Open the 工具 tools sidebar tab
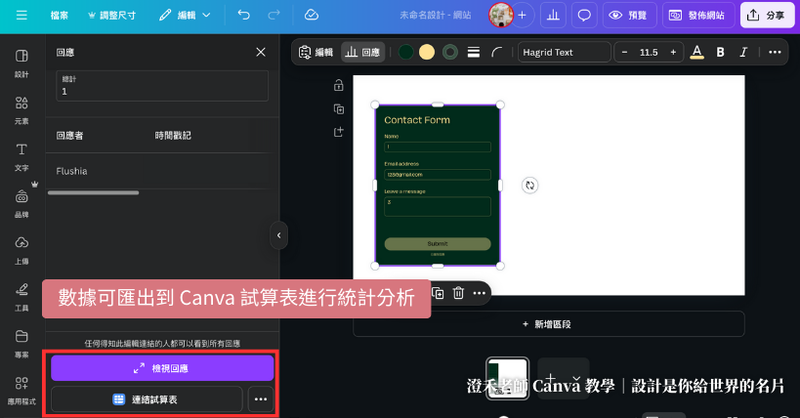This screenshot has width=800, height=418. [21, 297]
